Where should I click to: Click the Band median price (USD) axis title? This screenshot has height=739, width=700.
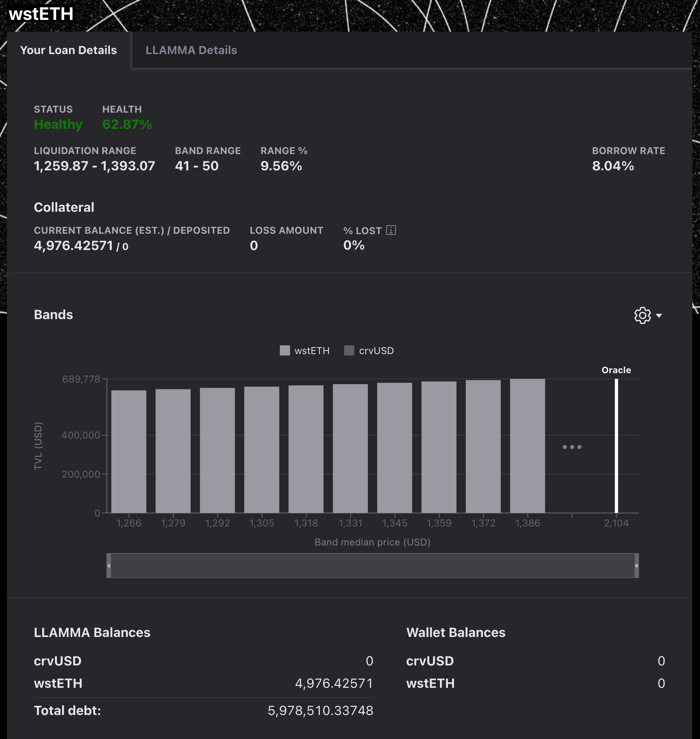tap(373, 542)
